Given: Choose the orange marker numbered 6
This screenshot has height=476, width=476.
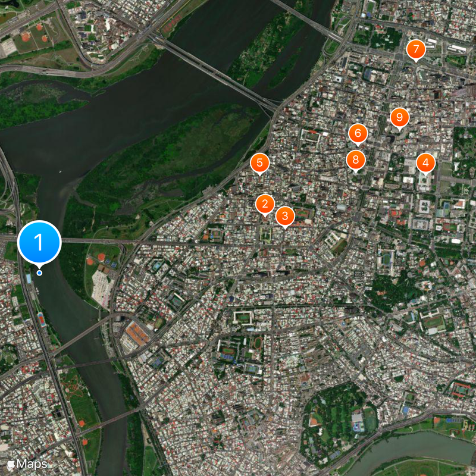Looking at the screenshot, I should (x=358, y=133).
